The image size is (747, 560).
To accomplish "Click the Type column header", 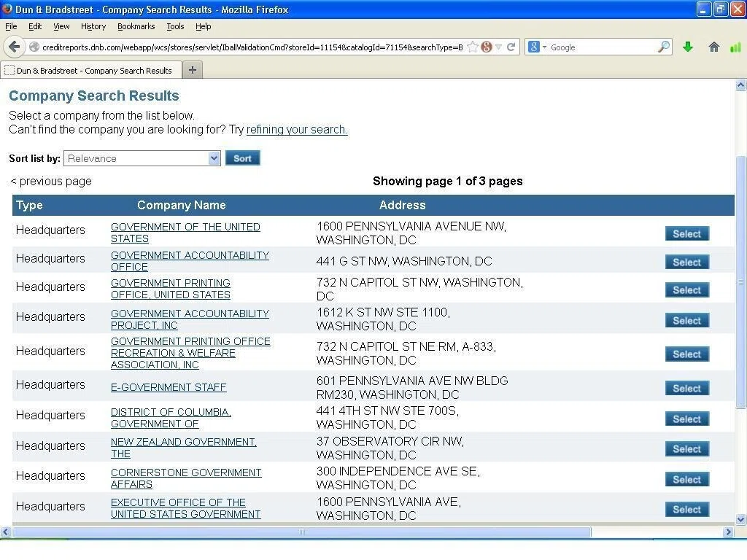I will 29,205.
